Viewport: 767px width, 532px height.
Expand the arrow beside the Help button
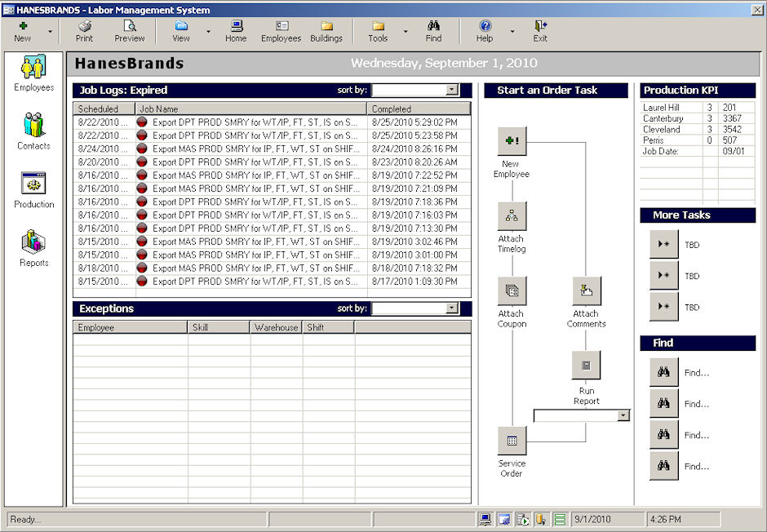(x=512, y=32)
